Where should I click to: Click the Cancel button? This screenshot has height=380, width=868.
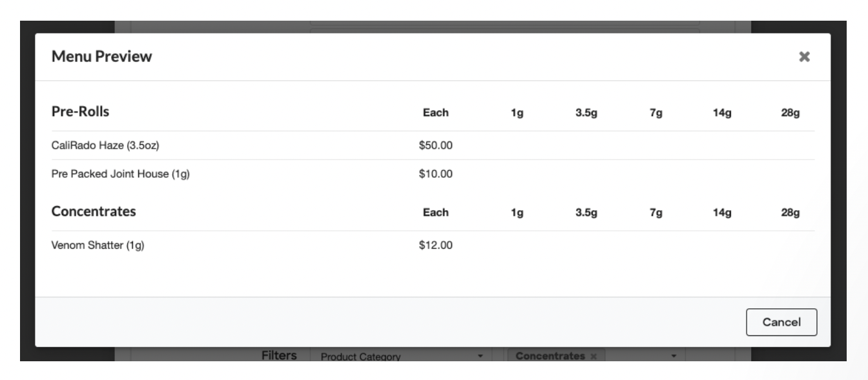[x=781, y=322]
